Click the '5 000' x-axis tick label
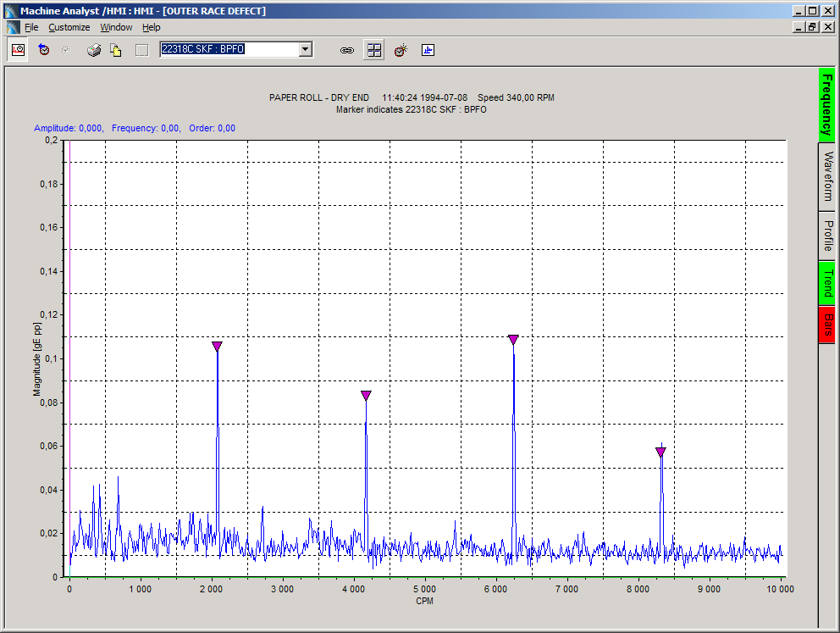 [x=425, y=589]
